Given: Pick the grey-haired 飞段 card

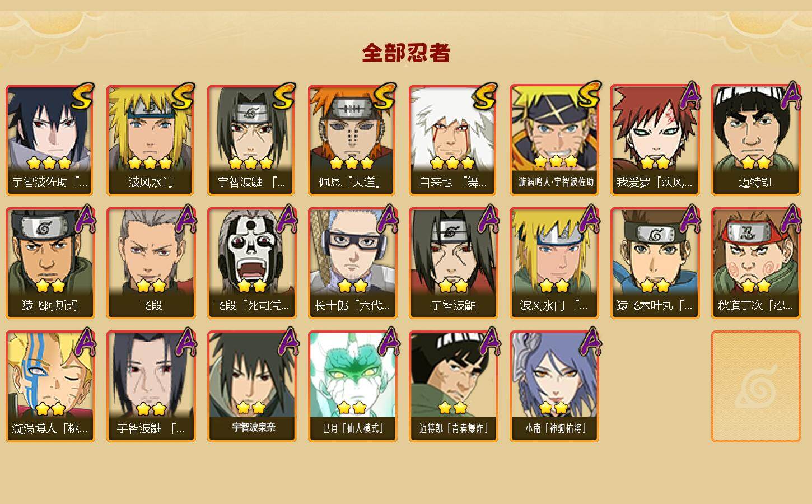Looking at the screenshot, I should tap(151, 263).
